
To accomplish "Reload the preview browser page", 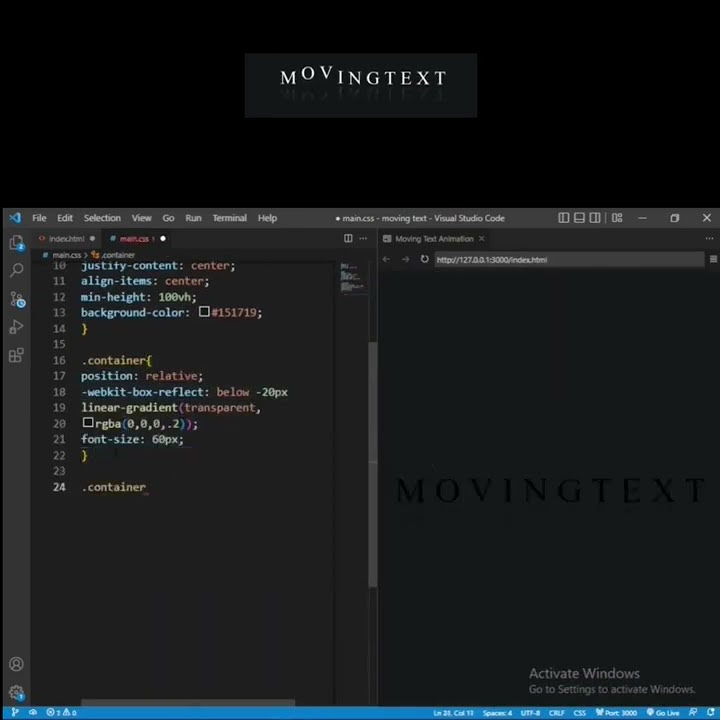I will [424, 259].
